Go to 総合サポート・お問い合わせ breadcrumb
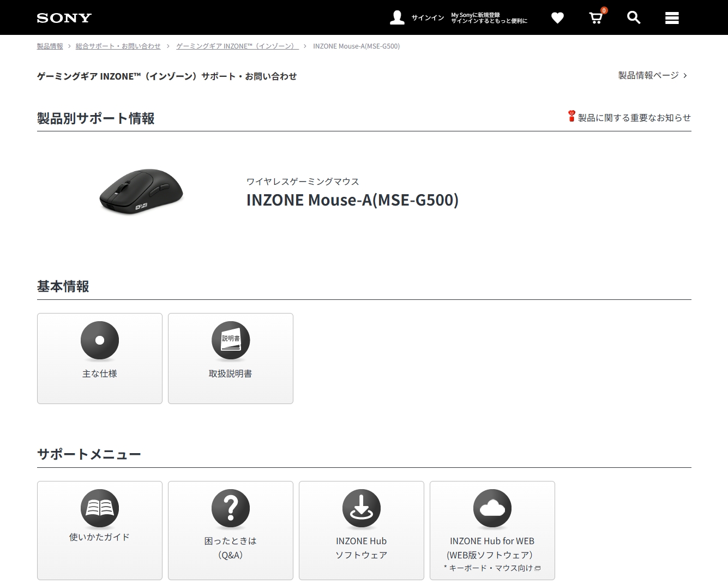Viewport: 728px width, 584px height. coord(118,46)
